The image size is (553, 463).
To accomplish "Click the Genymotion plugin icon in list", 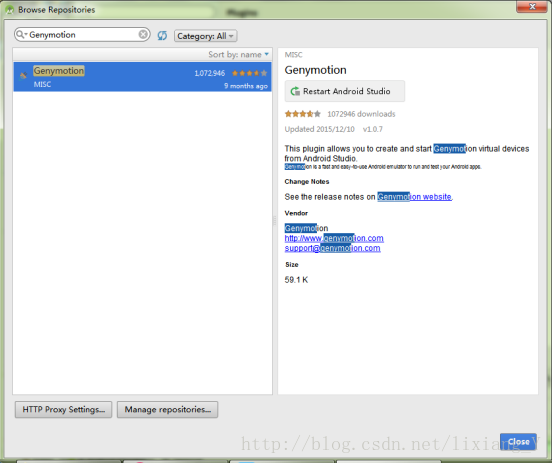I will pos(23,75).
